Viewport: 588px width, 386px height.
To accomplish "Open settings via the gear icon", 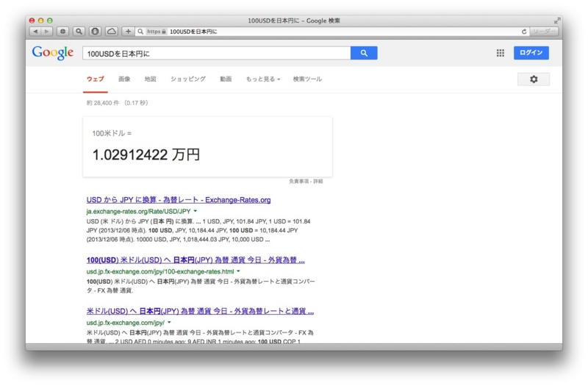I will coord(534,79).
